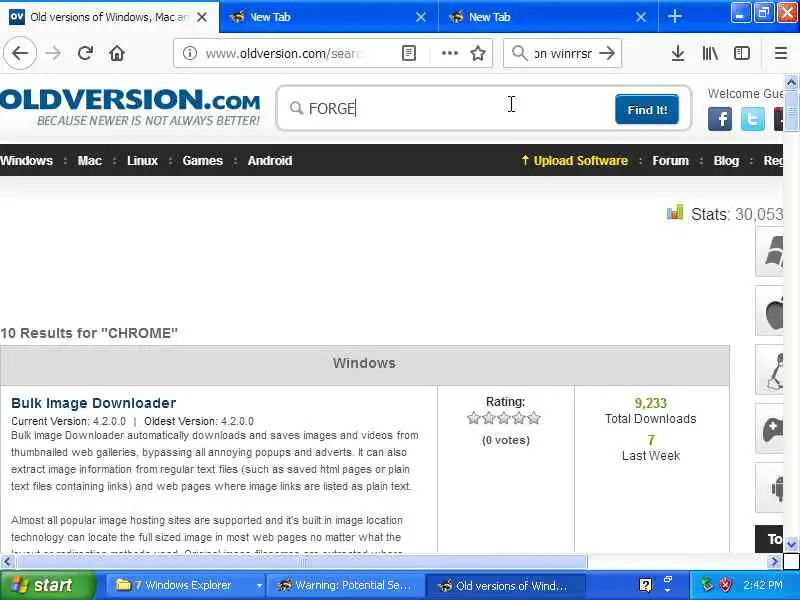Click horizontal scrollbar left arrow
The width and height of the screenshot is (800, 600).
[7, 562]
